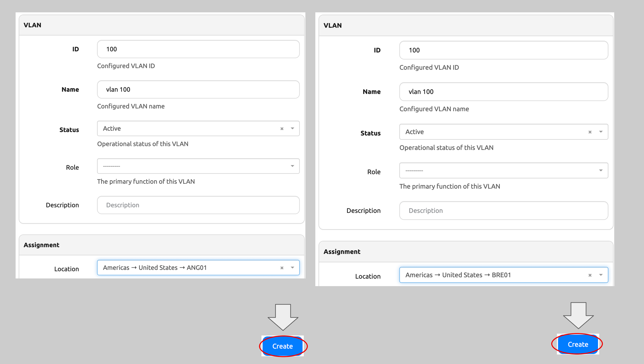Click the Name field in right form
This screenshot has height=364, width=644.
click(503, 92)
